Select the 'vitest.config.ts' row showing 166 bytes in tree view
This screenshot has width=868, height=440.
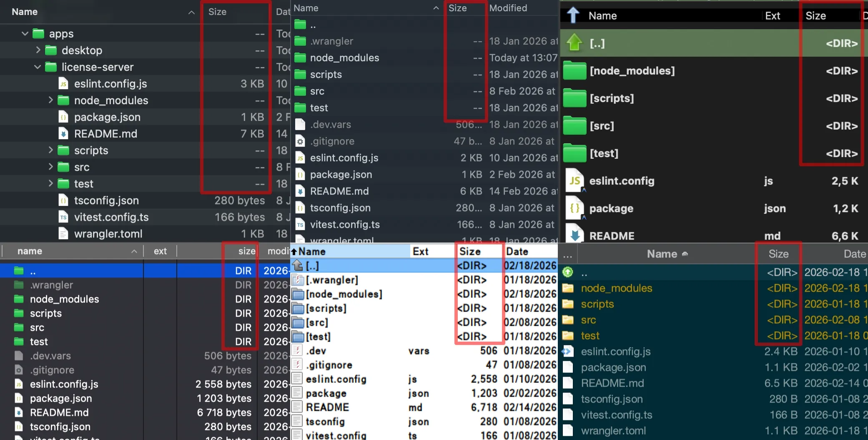145,217
